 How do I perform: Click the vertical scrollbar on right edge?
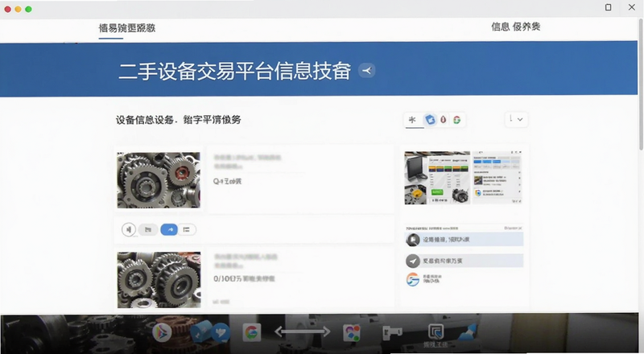(641, 84)
